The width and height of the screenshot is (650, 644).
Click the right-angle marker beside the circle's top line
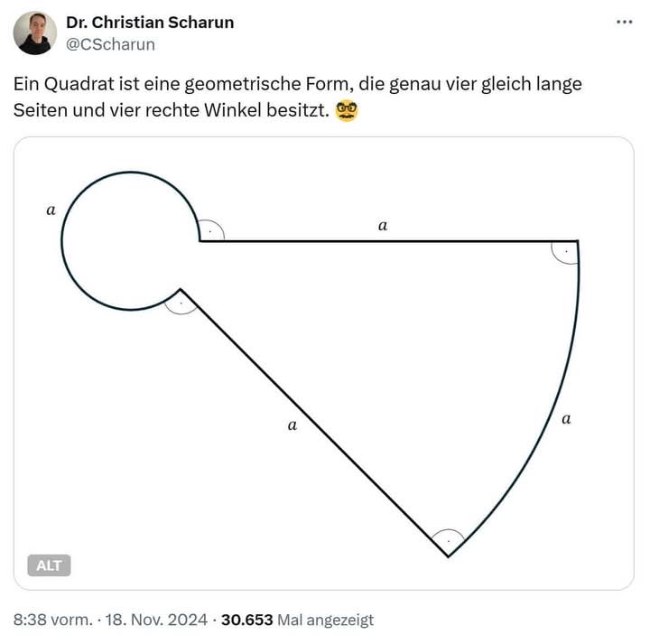[210, 231]
